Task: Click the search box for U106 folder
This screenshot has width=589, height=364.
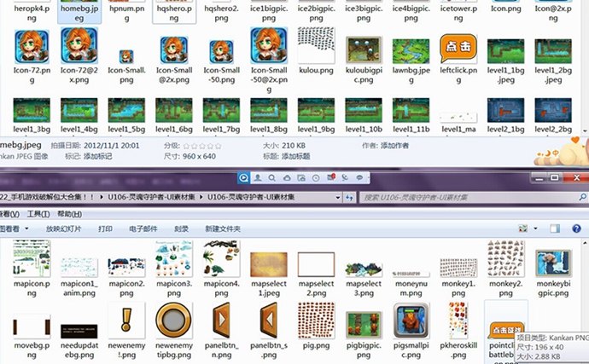Action: (461, 197)
